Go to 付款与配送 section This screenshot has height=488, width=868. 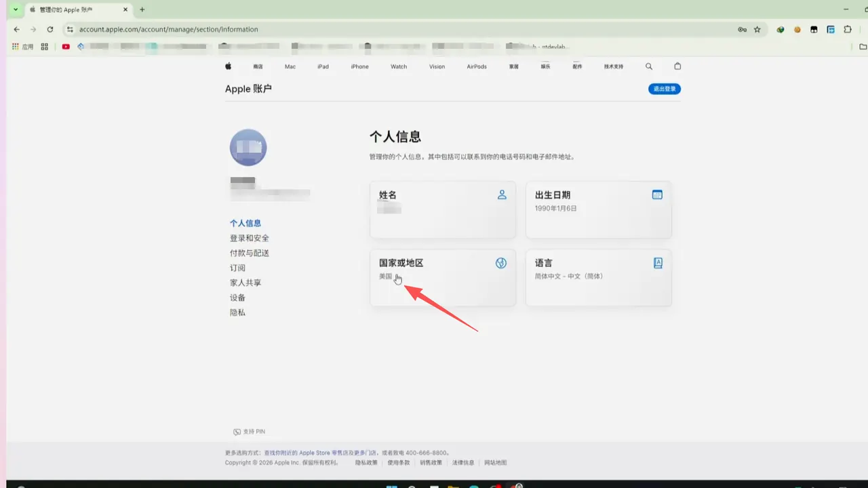[250, 253]
